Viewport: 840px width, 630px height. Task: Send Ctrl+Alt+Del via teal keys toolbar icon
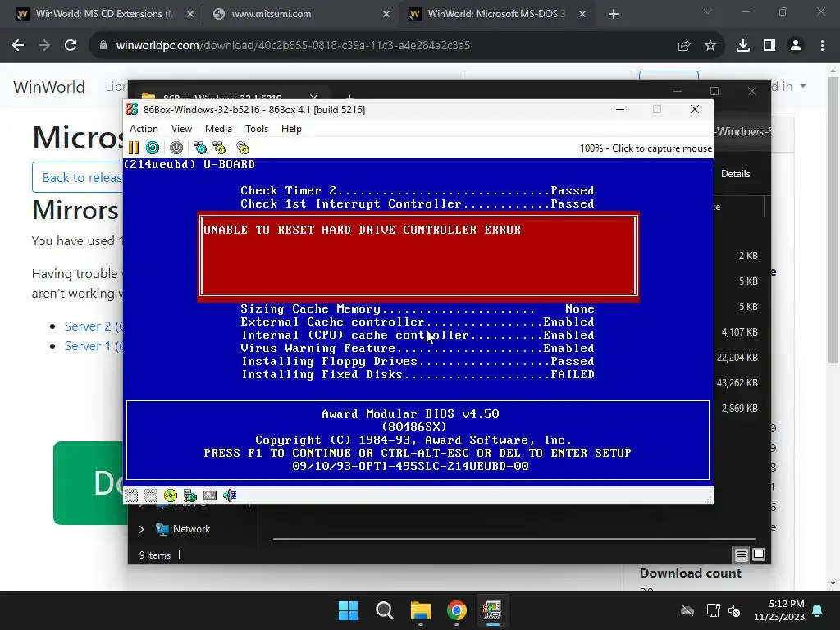[x=200, y=148]
